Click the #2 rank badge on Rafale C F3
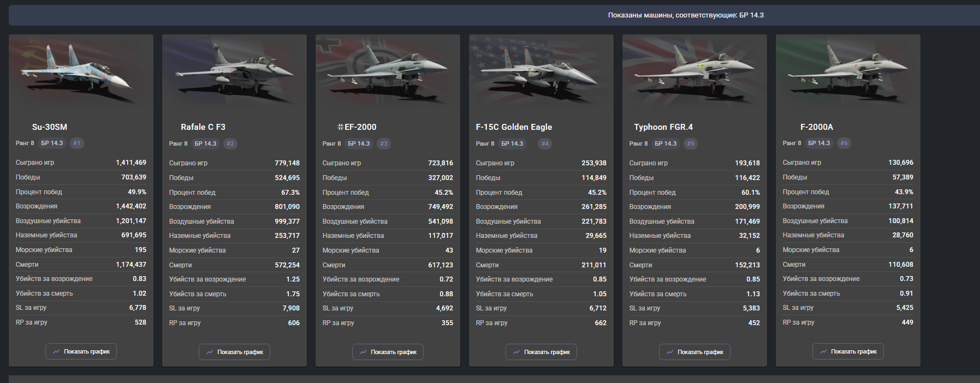 pos(230,144)
